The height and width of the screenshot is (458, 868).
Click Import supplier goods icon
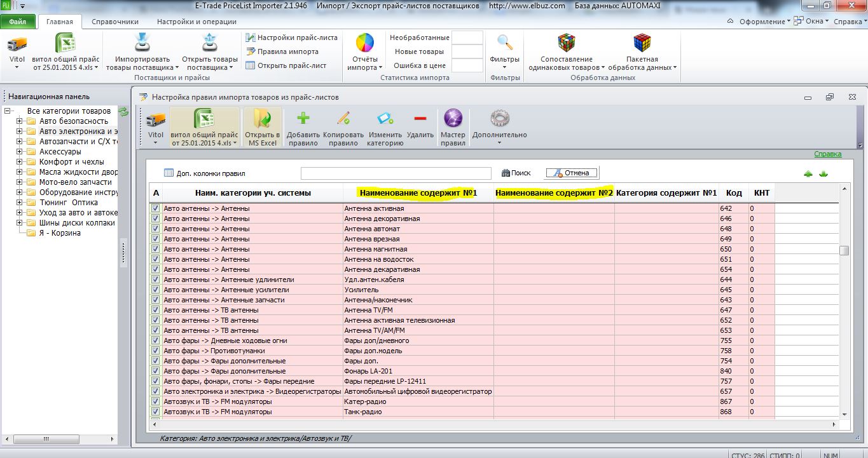pos(141,43)
